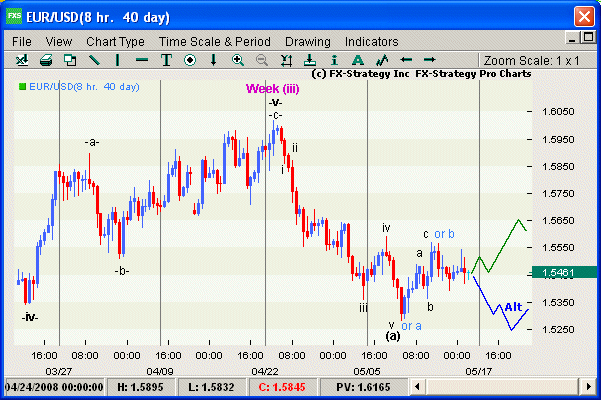The width and height of the screenshot is (601, 400).
Task: Click the green EUR/USD legend square
Action: [x=22, y=87]
